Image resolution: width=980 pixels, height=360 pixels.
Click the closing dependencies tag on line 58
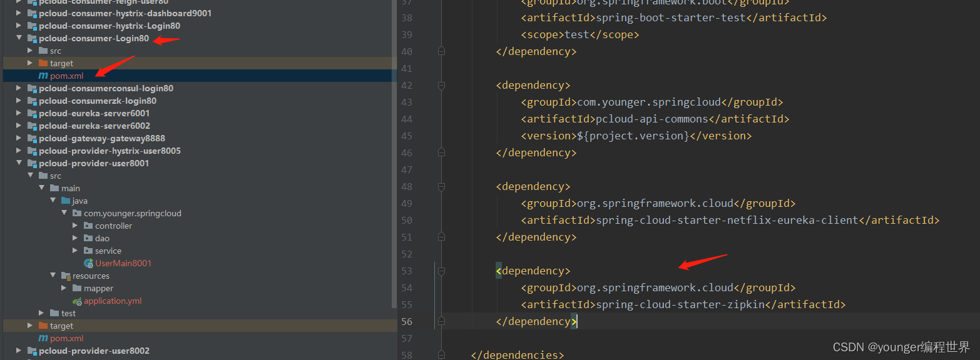click(518, 354)
